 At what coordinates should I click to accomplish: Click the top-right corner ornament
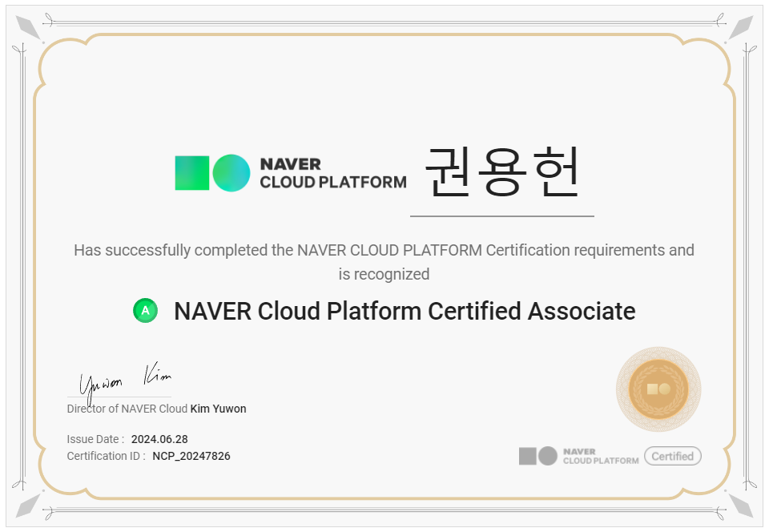740,26
